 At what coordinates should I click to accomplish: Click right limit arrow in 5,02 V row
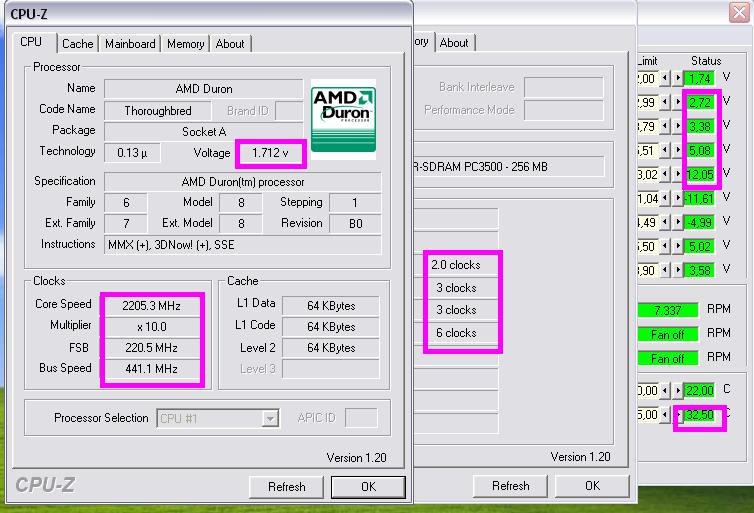tap(677, 246)
